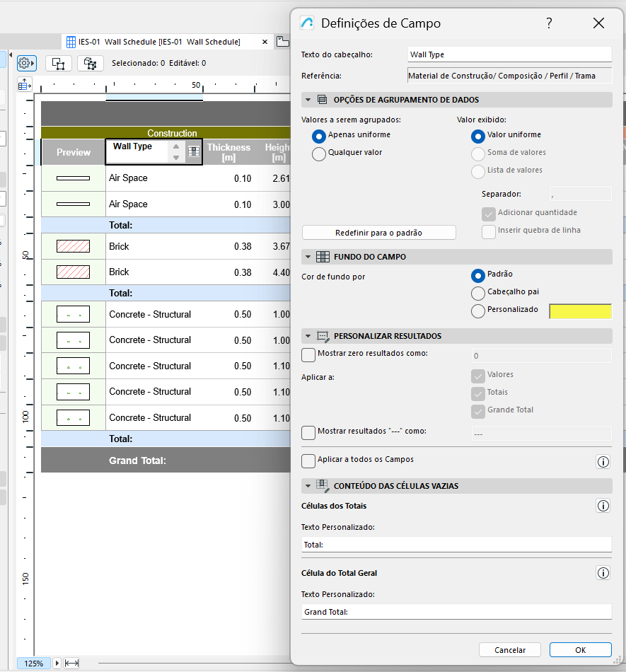626x672 pixels.
Task: Click the Redefinir para o padrão button
Action: pyautogui.click(x=378, y=232)
